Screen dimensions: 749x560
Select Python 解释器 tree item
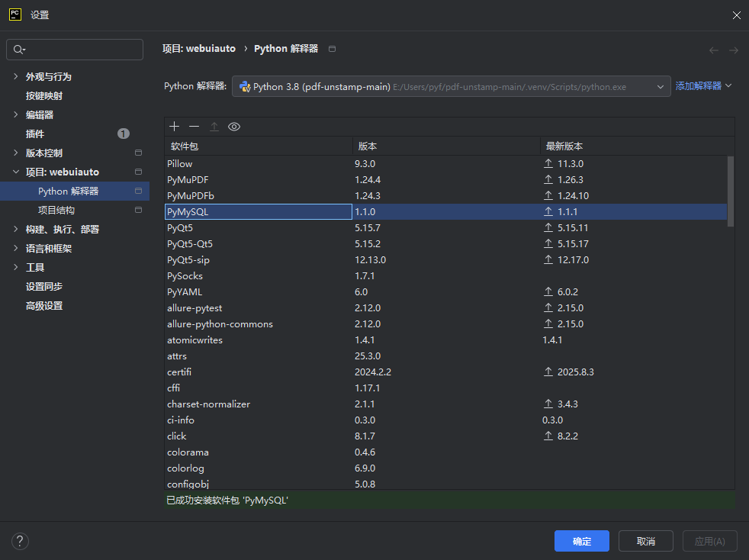pyautogui.click(x=75, y=191)
